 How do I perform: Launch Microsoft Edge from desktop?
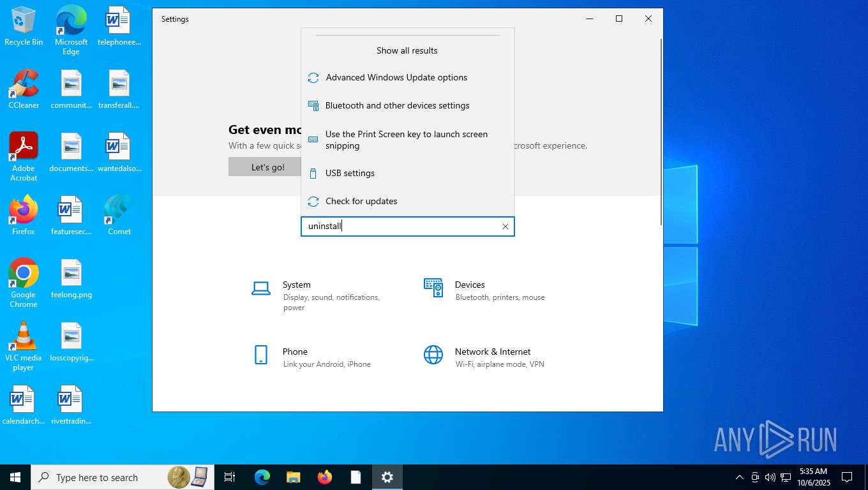71,31
